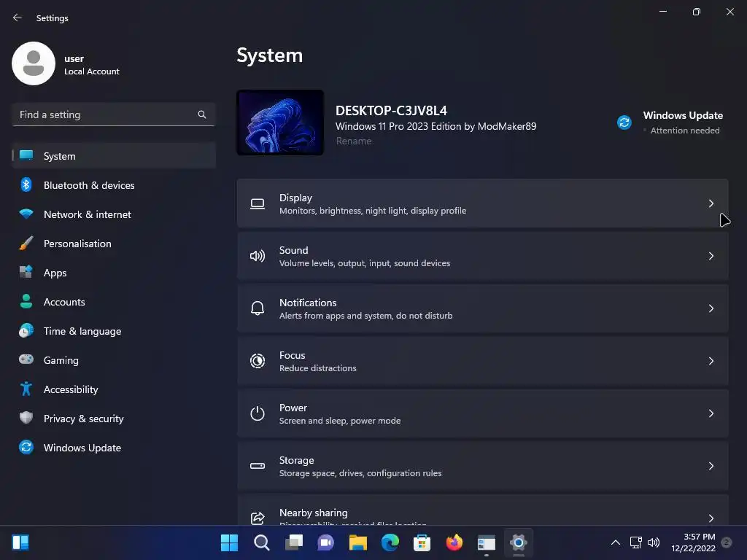
Task: Launch Microsoft Edge from the taskbar
Action: pos(390,542)
